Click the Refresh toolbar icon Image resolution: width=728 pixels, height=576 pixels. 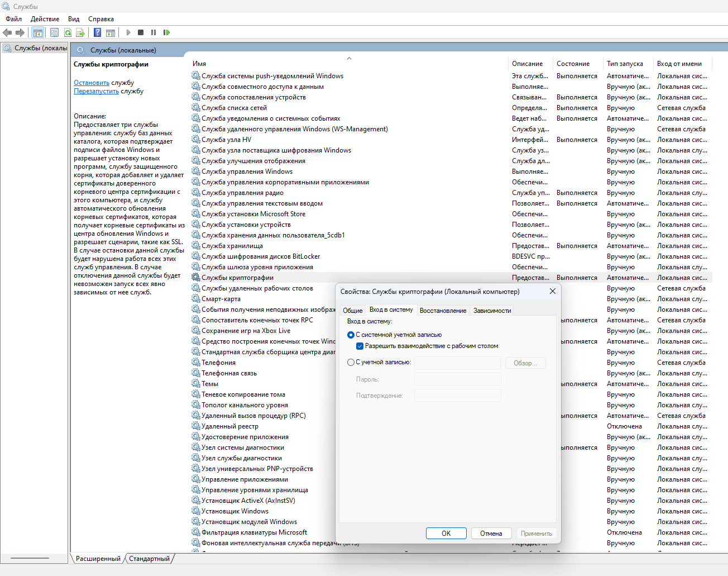click(68, 32)
